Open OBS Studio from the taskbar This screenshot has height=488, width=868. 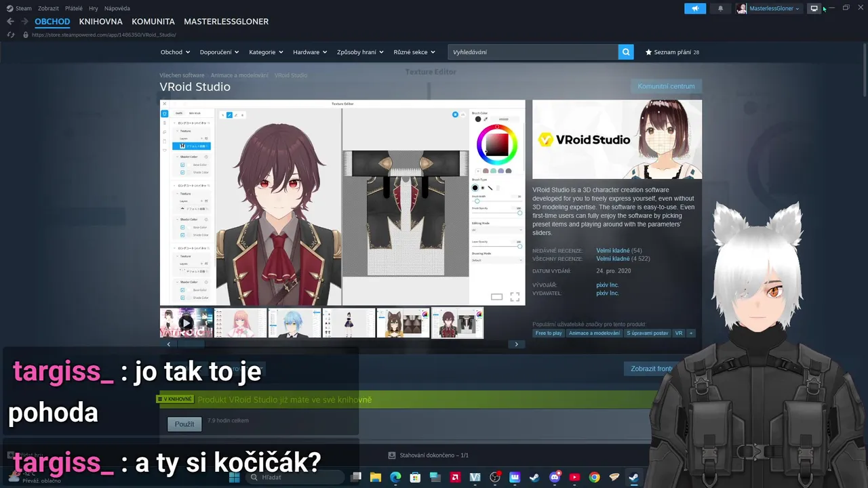click(x=495, y=477)
